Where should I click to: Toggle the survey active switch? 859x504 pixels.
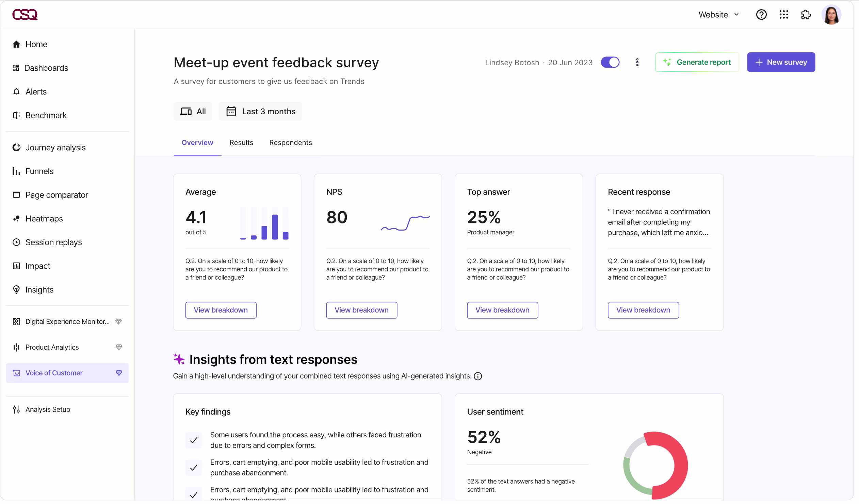(610, 62)
